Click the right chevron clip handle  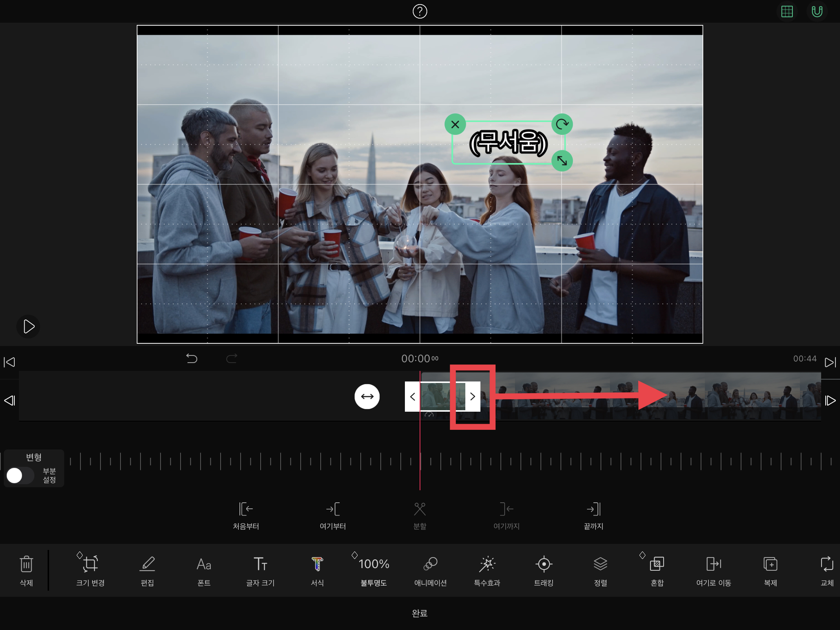click(x=472, y=397)
